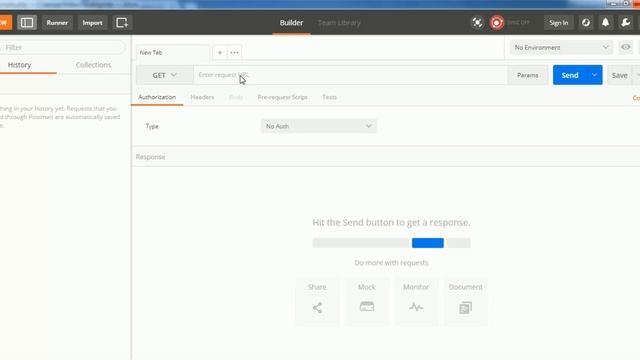Screen dimensions: 640x360
Task: Click the Sign In button
Action: [558, 22]
